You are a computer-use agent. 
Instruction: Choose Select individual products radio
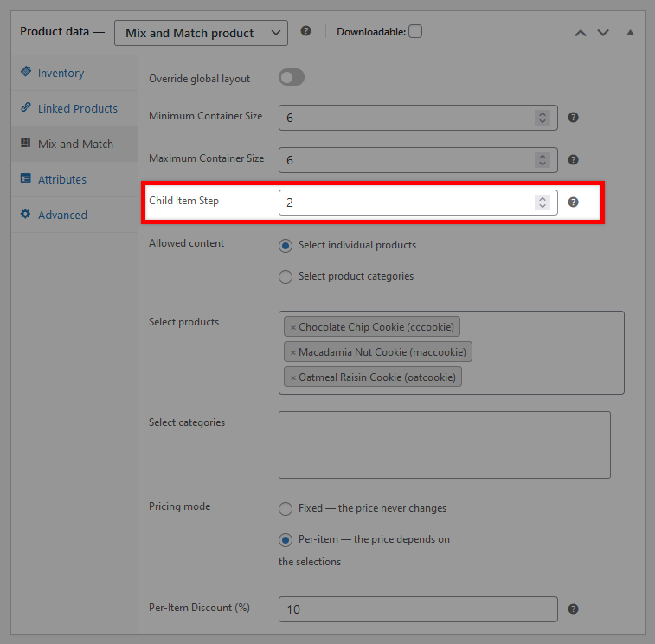(286, 246)
